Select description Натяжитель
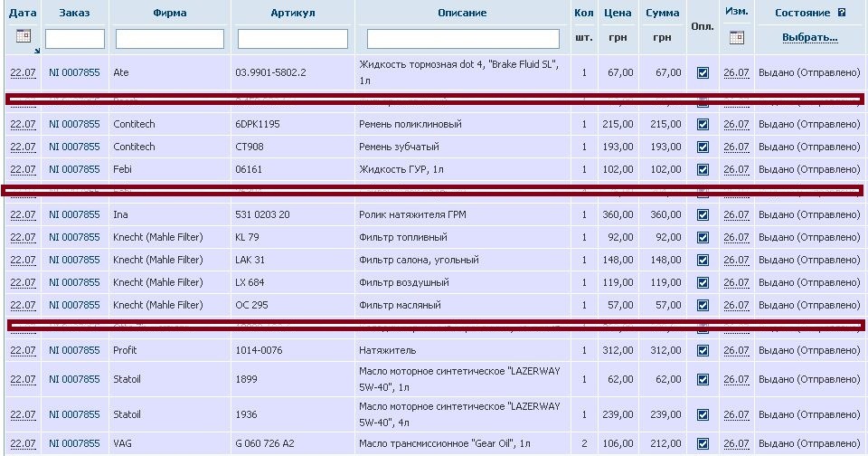The height and width of the screenshot is (456, 868). coord(388,350)
